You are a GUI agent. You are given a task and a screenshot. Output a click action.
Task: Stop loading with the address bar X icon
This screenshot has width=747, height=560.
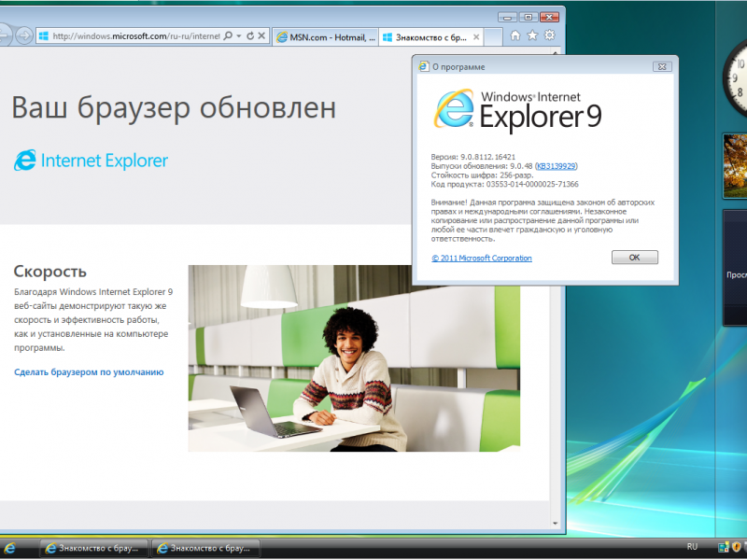pyautogui.click(x=261, y=35)
